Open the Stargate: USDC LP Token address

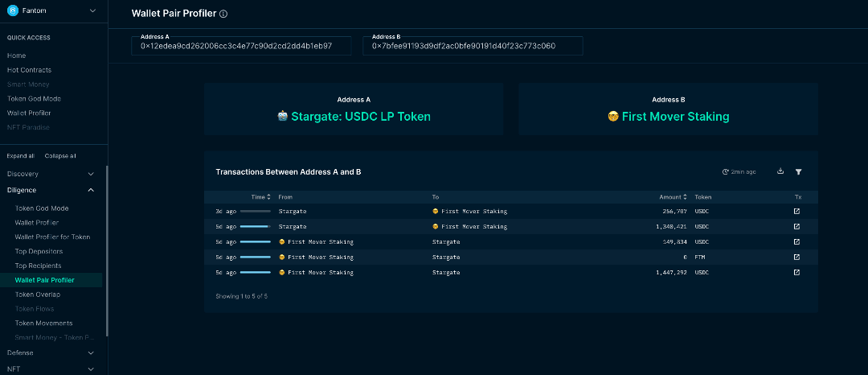click(x=360, y=117)
